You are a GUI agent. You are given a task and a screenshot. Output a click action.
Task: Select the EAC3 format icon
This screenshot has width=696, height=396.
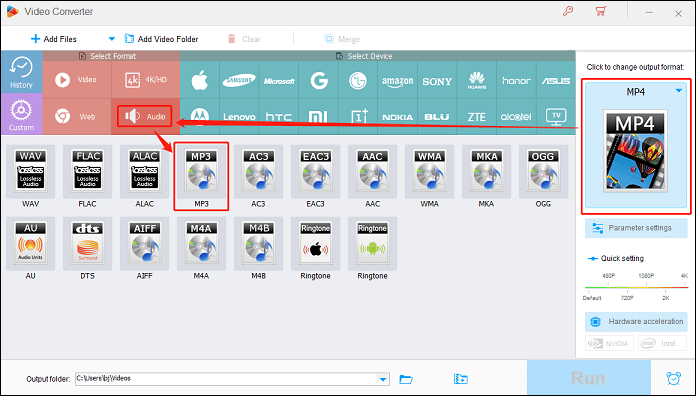pos(316,171)
